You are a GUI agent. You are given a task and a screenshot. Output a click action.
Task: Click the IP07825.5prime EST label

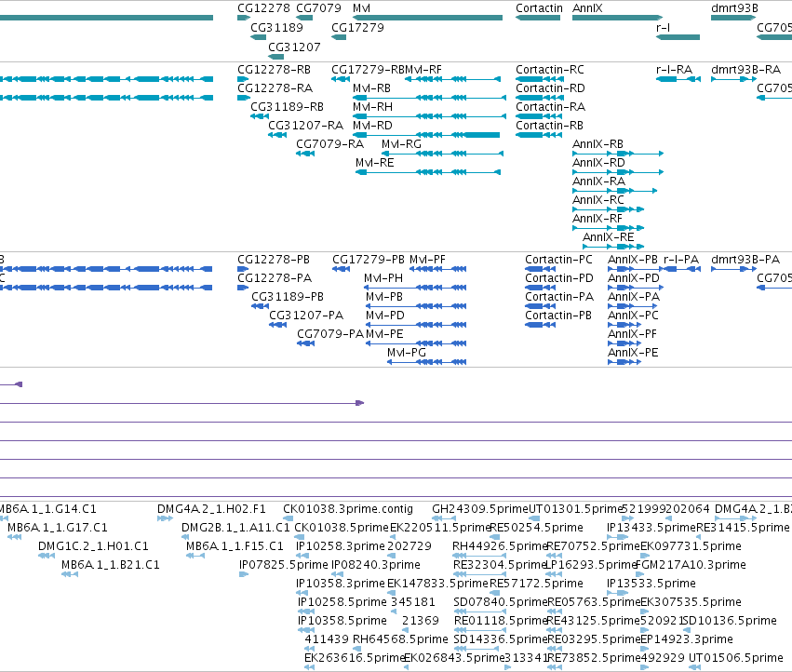tap(283, 564)
